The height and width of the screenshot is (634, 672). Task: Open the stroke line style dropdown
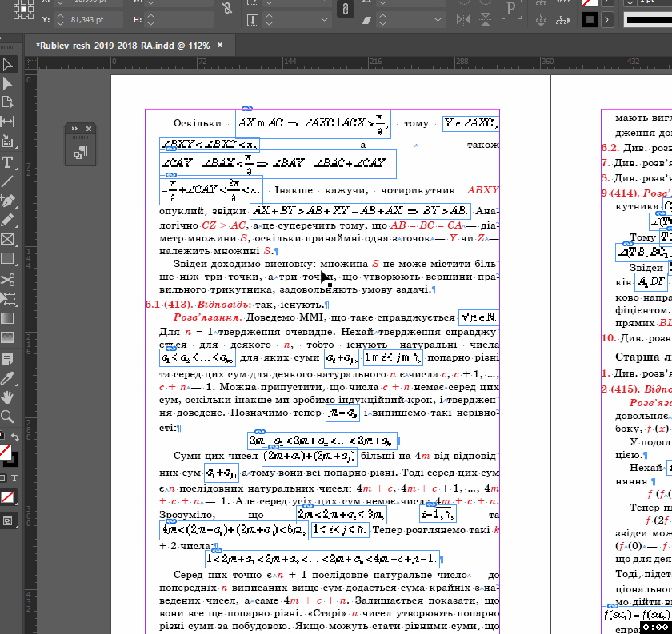pyautogui.click(x=648, y=20)
